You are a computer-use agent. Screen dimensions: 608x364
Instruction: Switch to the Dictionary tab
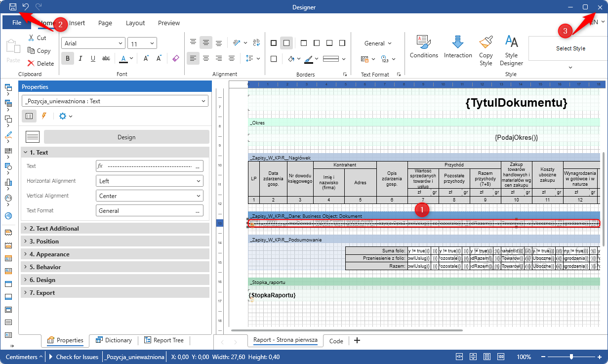coord(114,340)
